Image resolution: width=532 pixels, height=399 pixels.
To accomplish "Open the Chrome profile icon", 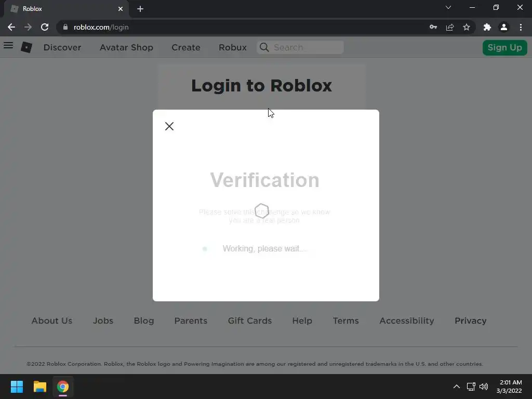I will click(504, 27).
